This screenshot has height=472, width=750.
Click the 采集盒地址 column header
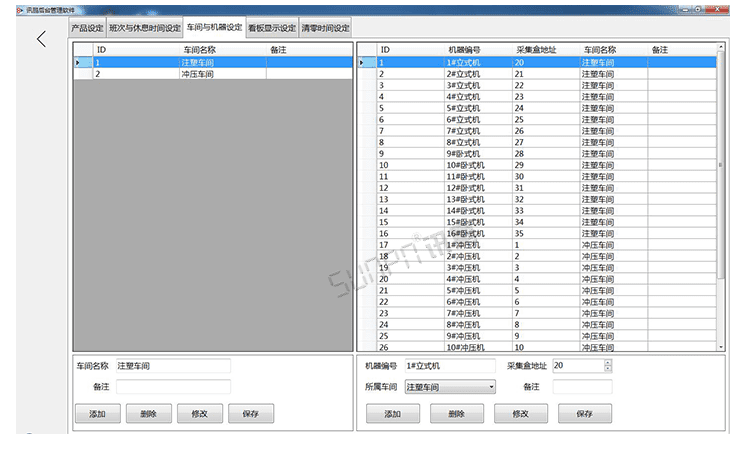coord(536,49)
